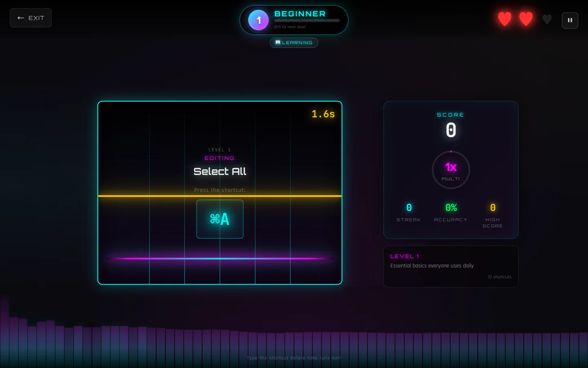
Task: Click the Beginner level progress bar
Action: (x=307, y=20)
